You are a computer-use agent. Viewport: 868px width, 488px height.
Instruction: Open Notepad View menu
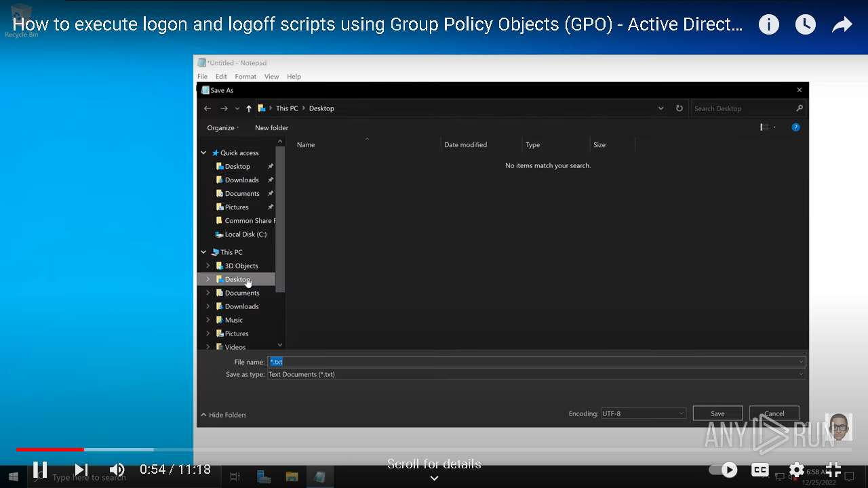[x=271, y=77]
